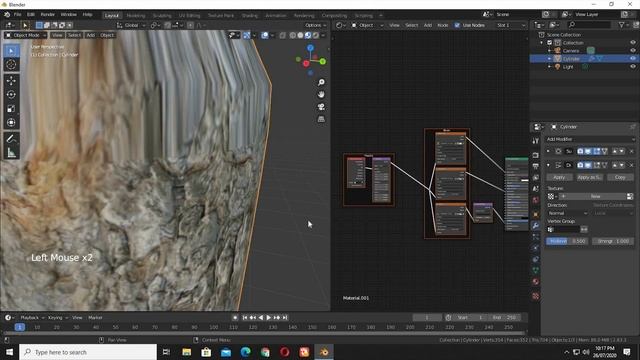
Task: Expand the first modifier panel
Action: pos(548,151)
